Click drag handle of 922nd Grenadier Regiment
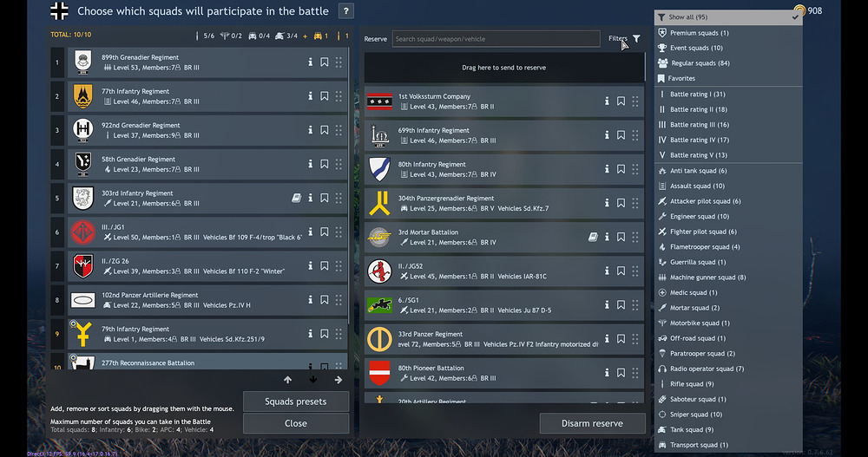Viewport: 868px width, 457px height. coord(339,130)
